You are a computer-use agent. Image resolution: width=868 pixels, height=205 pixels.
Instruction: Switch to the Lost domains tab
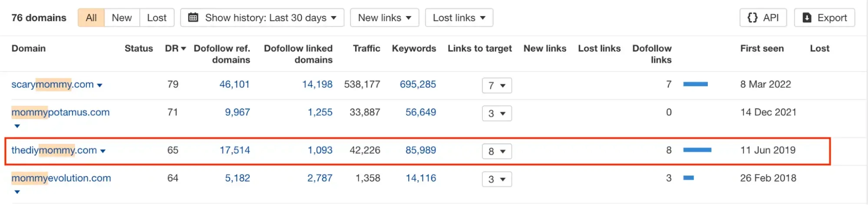click(x=156, y=18)
